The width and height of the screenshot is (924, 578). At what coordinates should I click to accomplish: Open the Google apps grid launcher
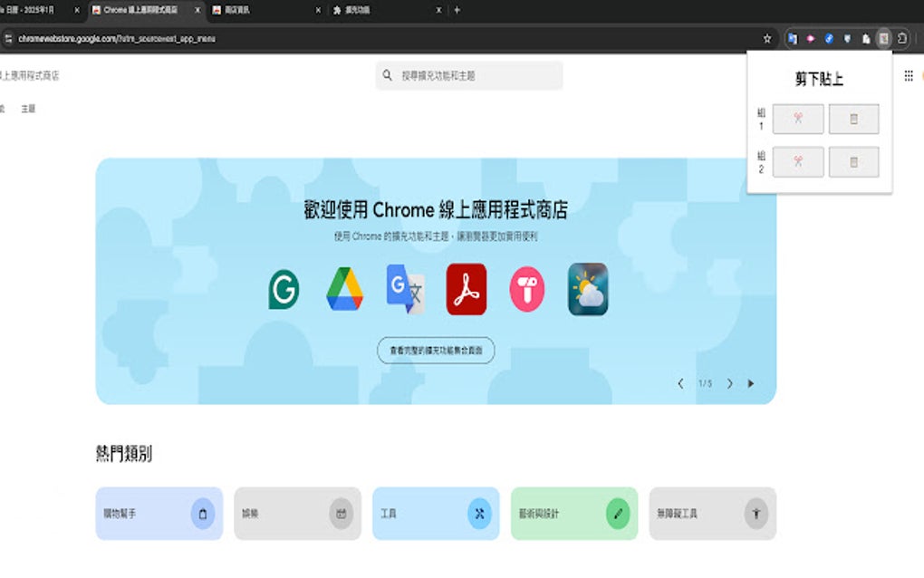point(907,76)
